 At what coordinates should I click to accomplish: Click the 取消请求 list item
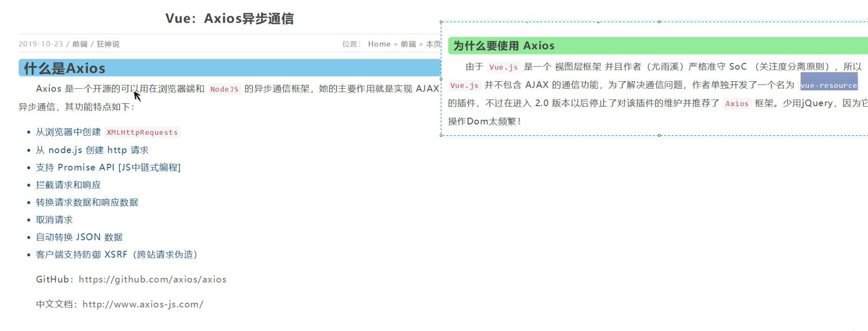[x=54, y=220]
